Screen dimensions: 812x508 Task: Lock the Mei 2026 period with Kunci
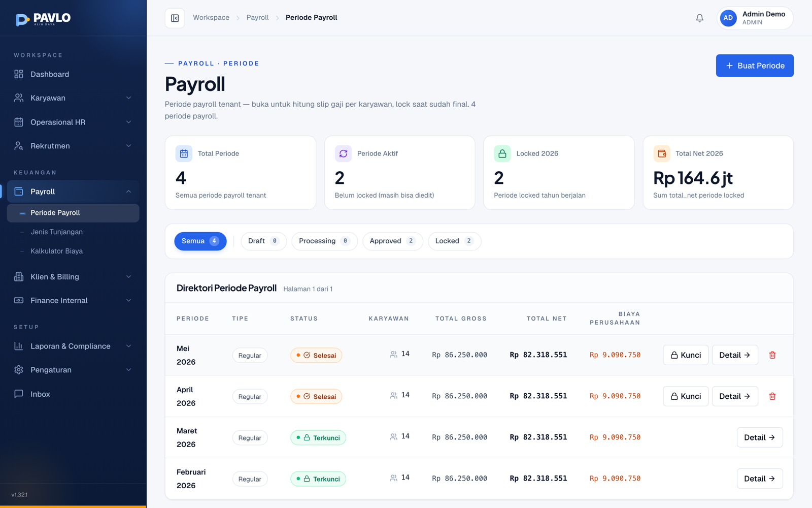(x=686, y=355)
